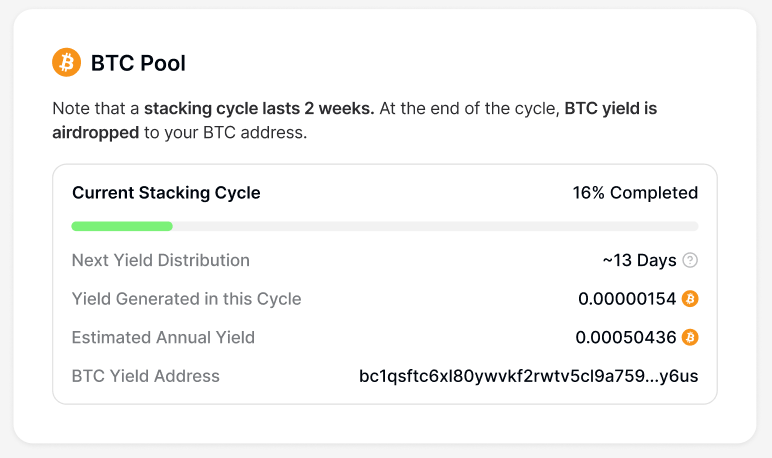Click the Bitcoin icon beside 0.00000154
Screen dimensions: 772x458
pyautogui.click(x=690, y=298)
